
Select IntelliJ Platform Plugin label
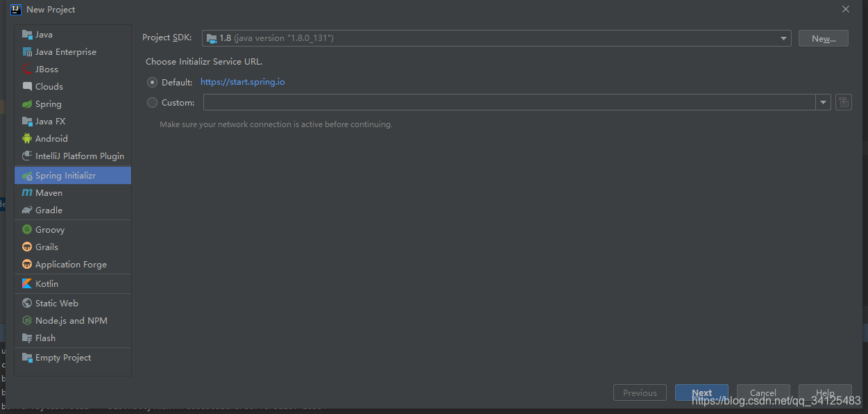point(80,156)
